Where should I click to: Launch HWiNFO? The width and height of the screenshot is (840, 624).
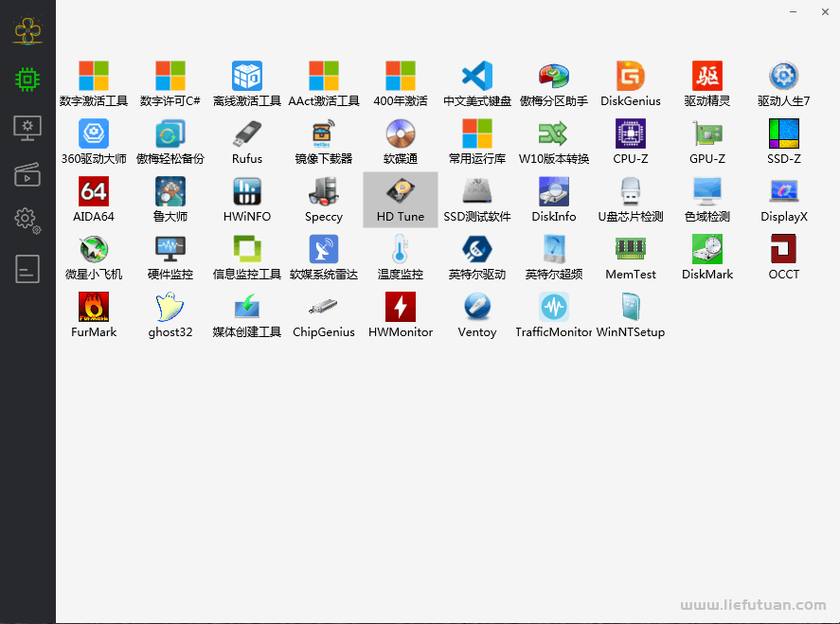247,200
